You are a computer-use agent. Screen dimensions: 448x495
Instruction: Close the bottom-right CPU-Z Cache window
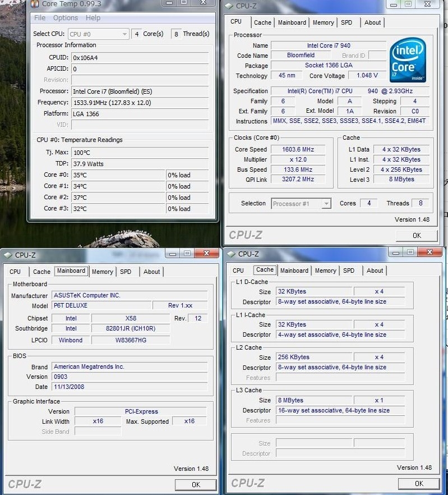click(429, 252)
